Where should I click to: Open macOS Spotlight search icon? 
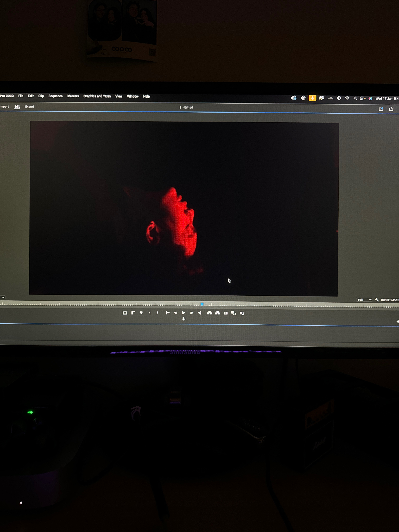point(355,98)
